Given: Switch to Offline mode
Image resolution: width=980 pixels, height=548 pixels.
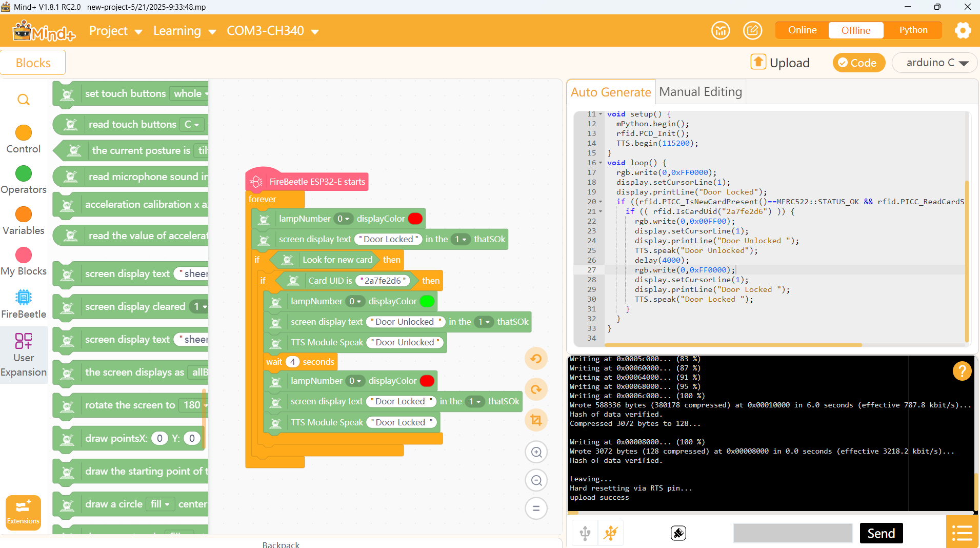Looking at the screenshot, I should 855,30.
